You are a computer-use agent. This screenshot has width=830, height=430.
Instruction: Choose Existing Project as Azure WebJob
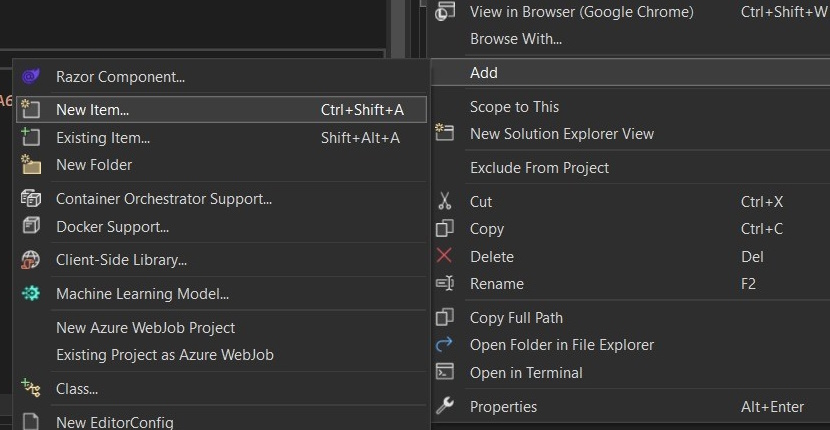click(x=164, y=355)
